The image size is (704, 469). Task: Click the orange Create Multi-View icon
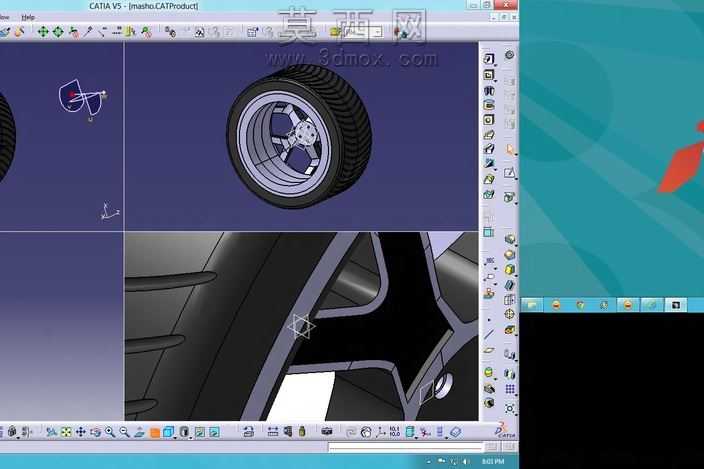[x=154, y=433]
